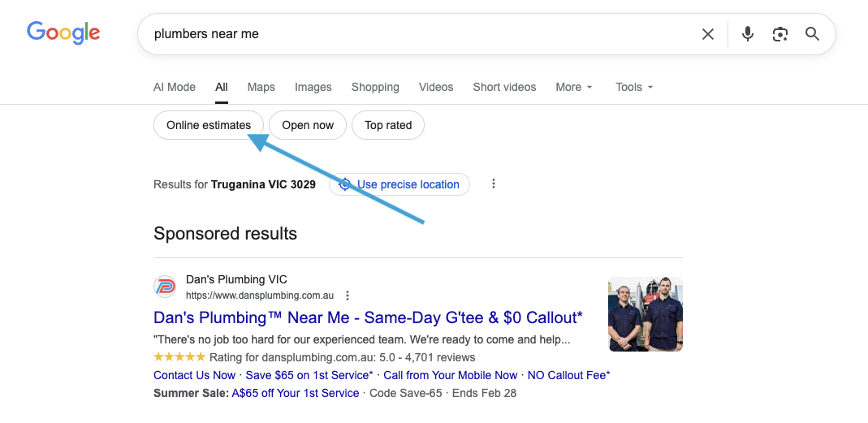Switch to AI Mode tab
868x423 pixels.
tap(175, 87)
